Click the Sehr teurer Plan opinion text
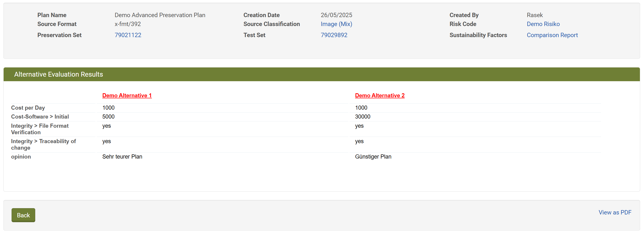644x233 pixels. [x=122, y=157]
